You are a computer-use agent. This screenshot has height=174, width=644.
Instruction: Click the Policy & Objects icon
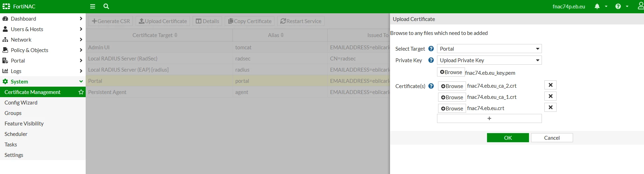(x=5, y=50)
